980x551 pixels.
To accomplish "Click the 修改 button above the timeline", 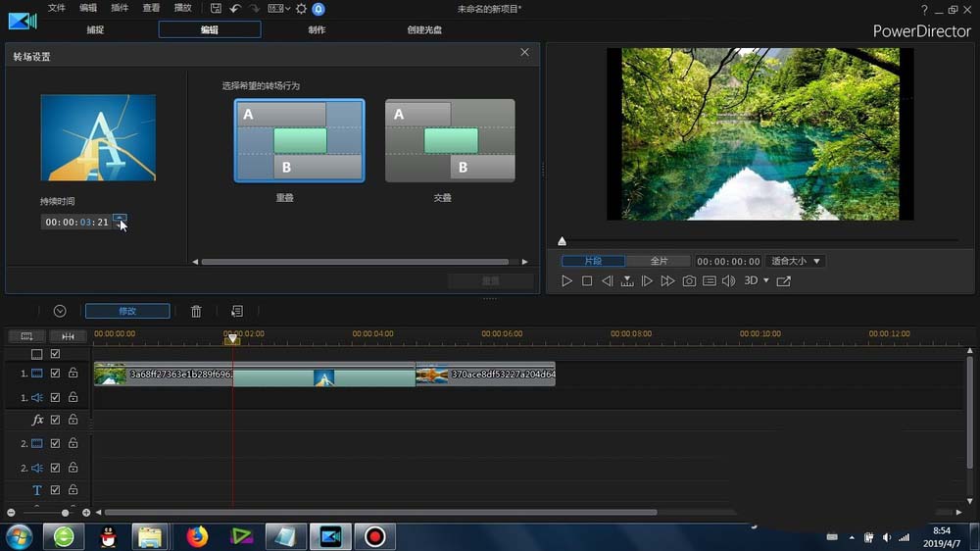I will [x=127, y=311].
